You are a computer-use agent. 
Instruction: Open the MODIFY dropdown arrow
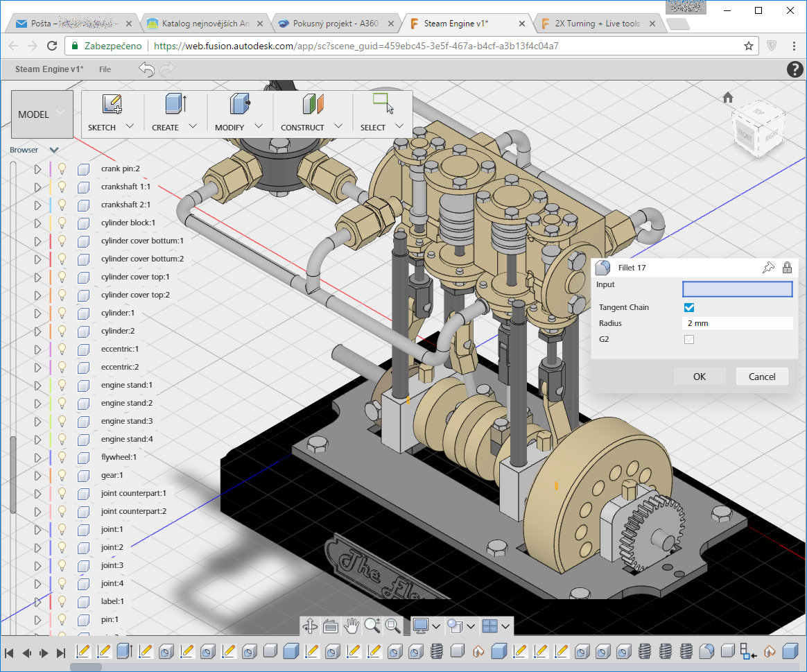pos(259,126)
